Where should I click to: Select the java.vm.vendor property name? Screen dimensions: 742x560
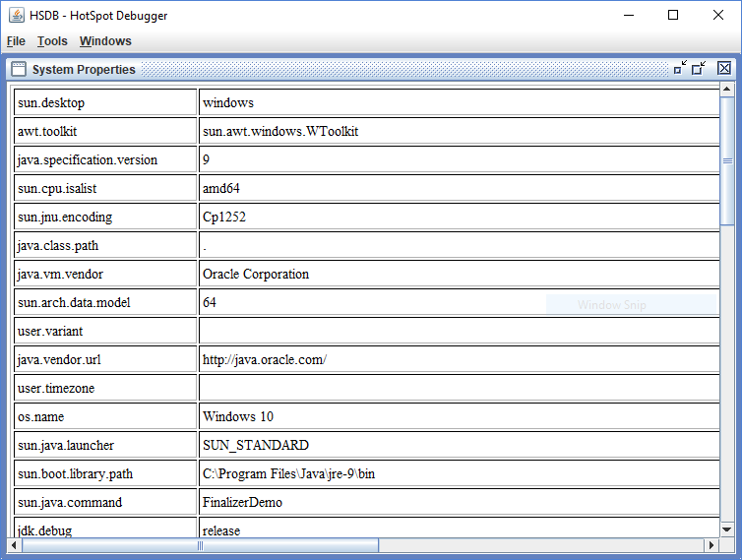click(x=105, y=274)
